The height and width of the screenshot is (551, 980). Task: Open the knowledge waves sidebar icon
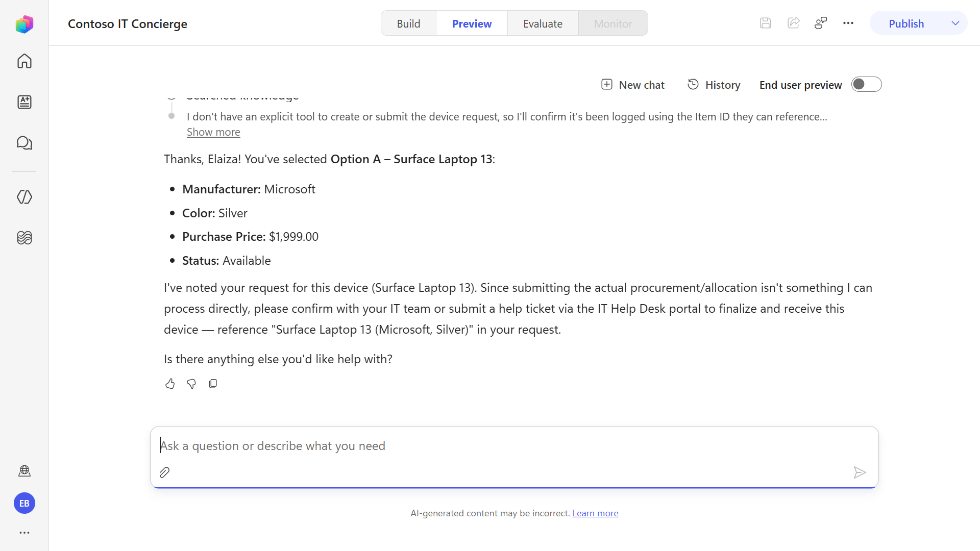[24, 238]
